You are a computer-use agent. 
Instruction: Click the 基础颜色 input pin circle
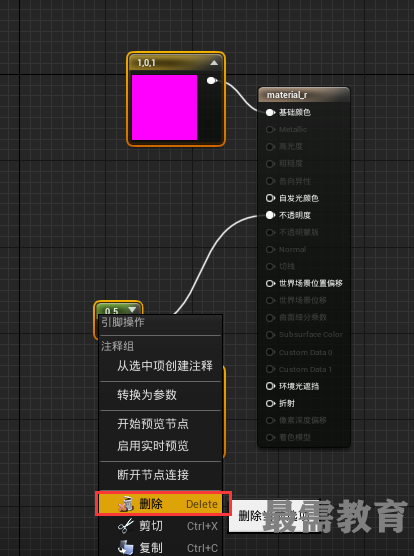270,112
